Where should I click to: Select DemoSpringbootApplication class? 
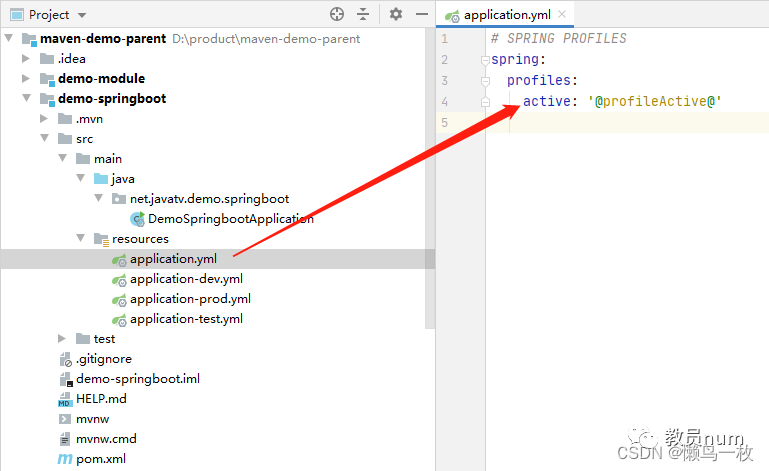point(231,218)
